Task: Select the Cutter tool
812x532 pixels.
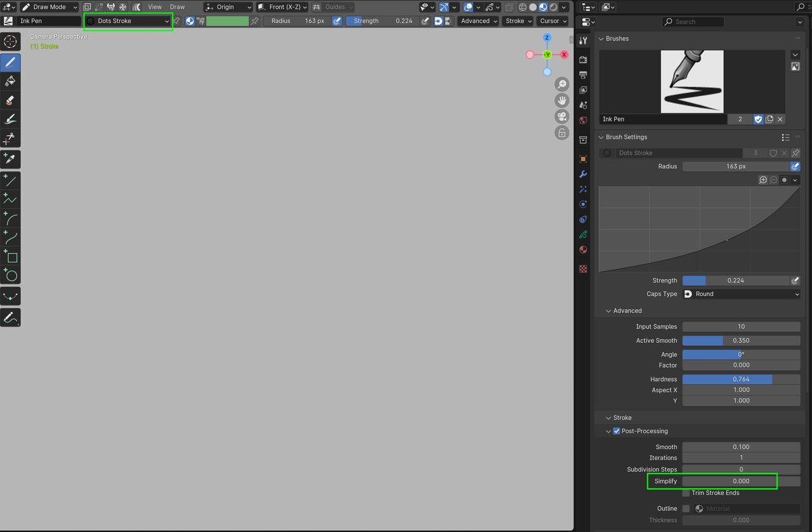Action: point(10,138)
